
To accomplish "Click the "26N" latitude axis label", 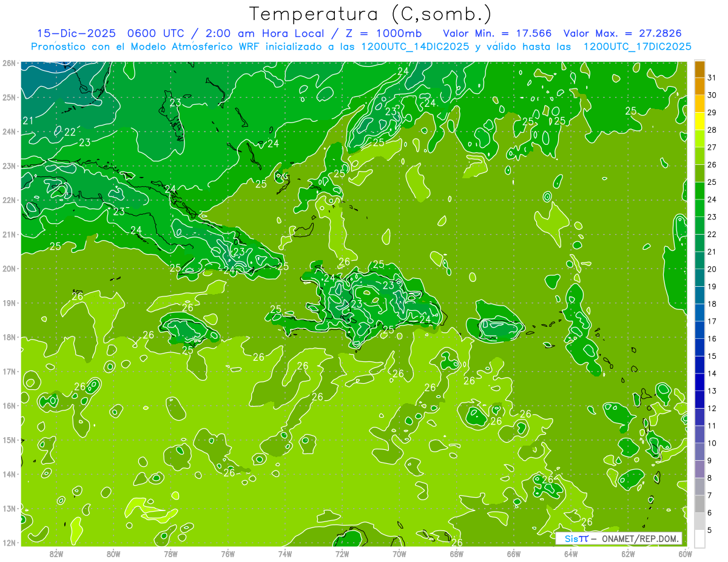I will [9, 63].
